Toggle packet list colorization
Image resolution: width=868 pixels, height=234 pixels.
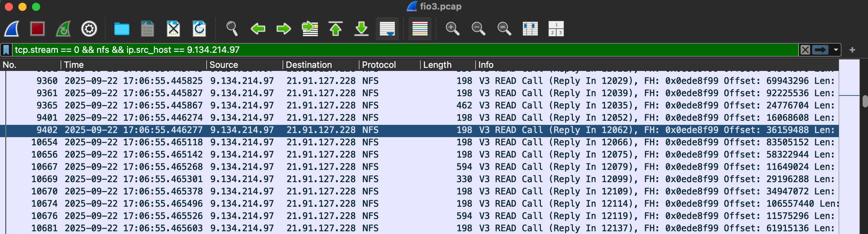coord(420,29)
